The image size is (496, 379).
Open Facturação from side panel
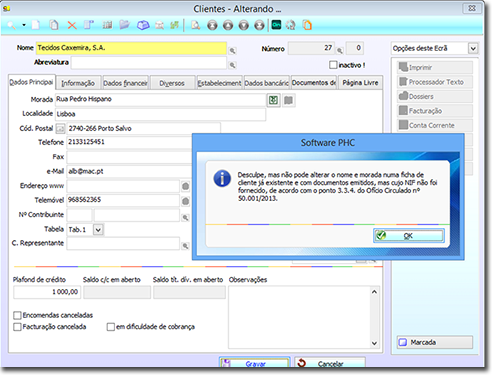[435, 111]
